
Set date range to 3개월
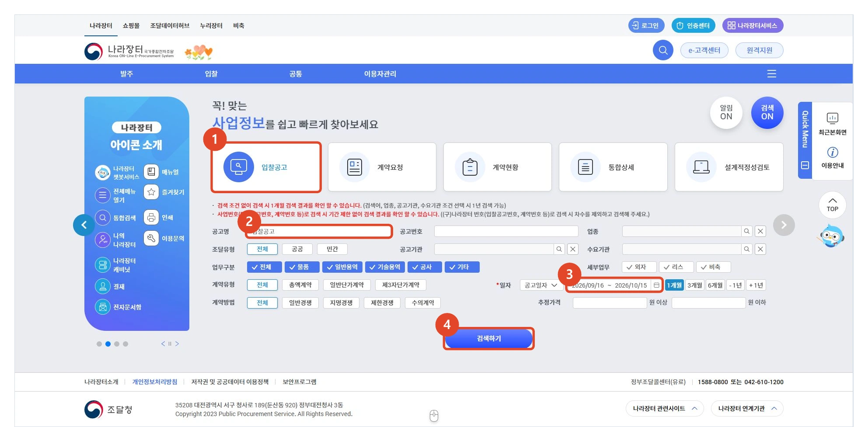point(694,285)
